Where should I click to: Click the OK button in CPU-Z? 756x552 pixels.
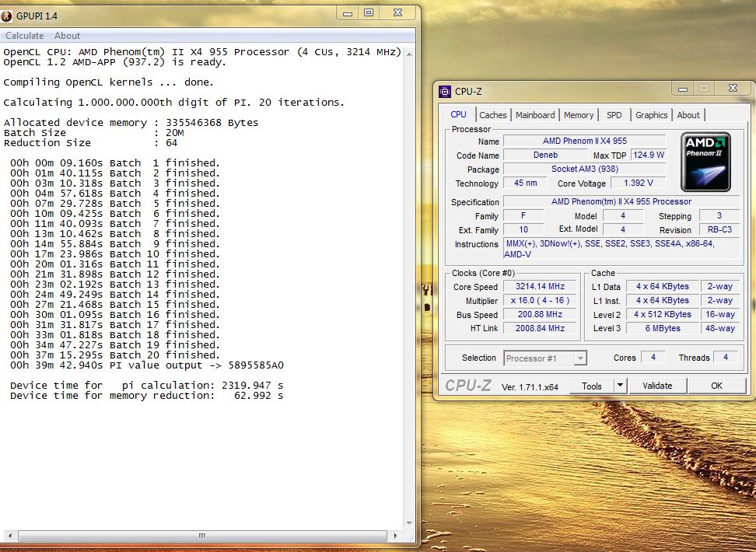point(716,386)
